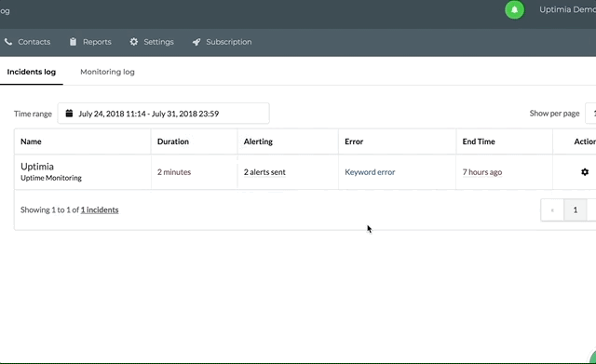Click the phone icon beside Contacts
Viewport: 596px width, 364px height.
[x=8, y=42]
